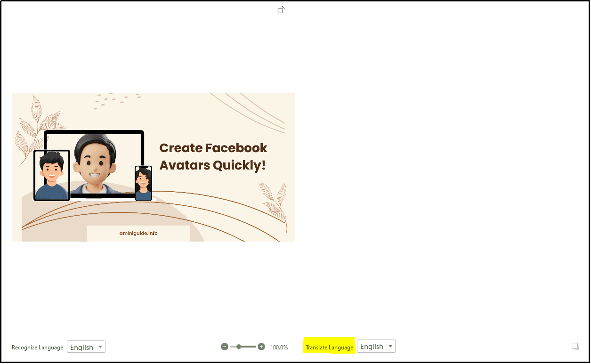Click the zoom in plus icon

tap(261, 347)
